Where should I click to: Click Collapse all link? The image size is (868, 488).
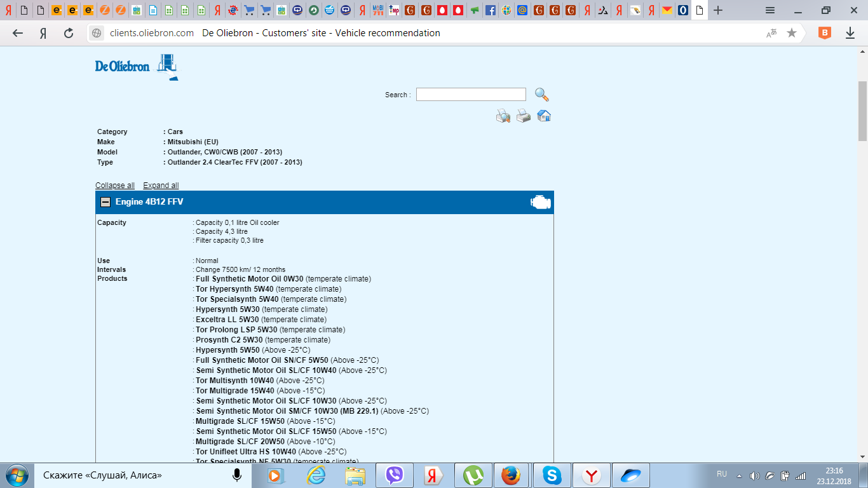coord(115,186)
